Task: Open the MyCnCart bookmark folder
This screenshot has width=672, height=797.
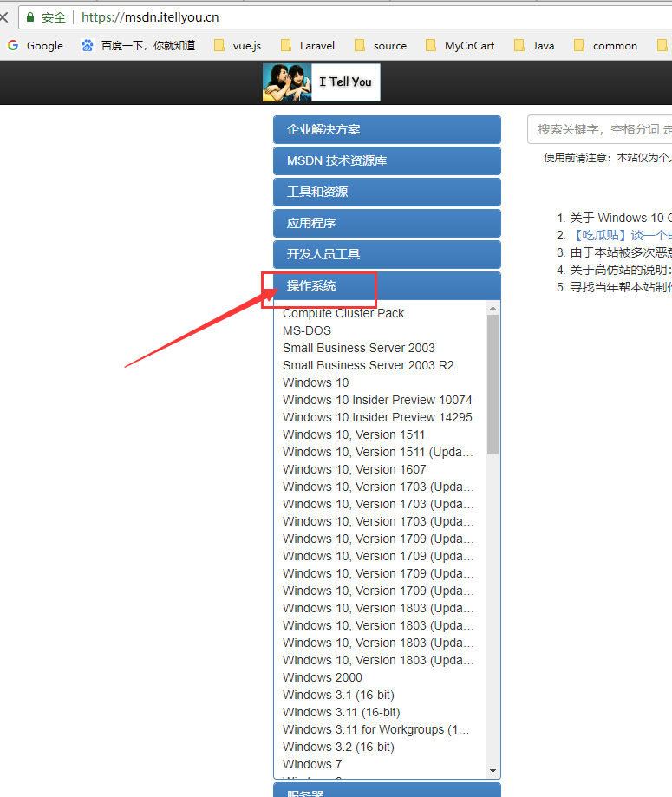Action: (460, 46)
